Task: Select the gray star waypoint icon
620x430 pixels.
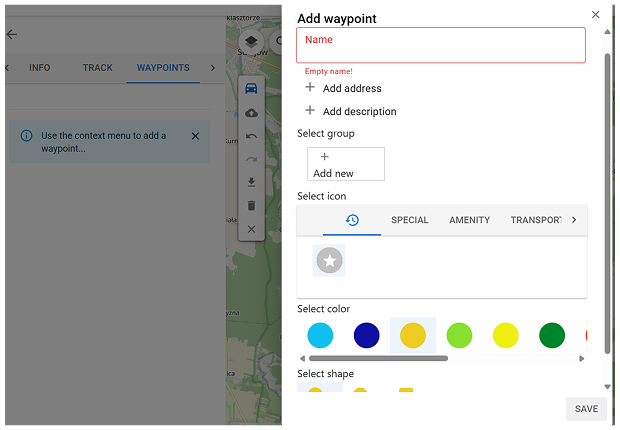Action: coord(329,261)
